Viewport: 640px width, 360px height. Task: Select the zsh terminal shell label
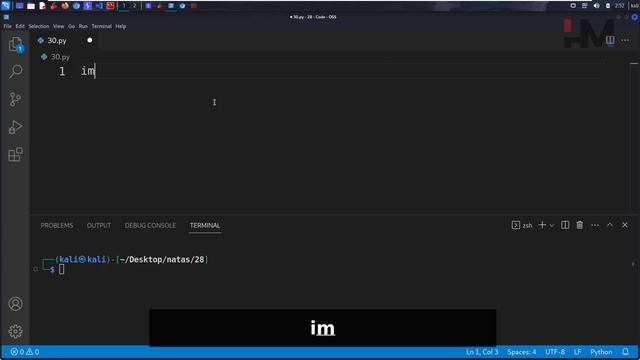(522, 225)
